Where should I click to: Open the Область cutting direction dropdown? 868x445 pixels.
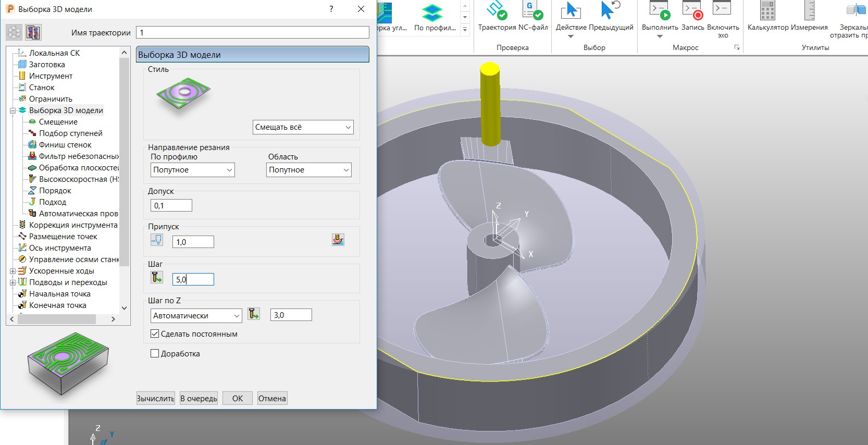tap(309, 170)
